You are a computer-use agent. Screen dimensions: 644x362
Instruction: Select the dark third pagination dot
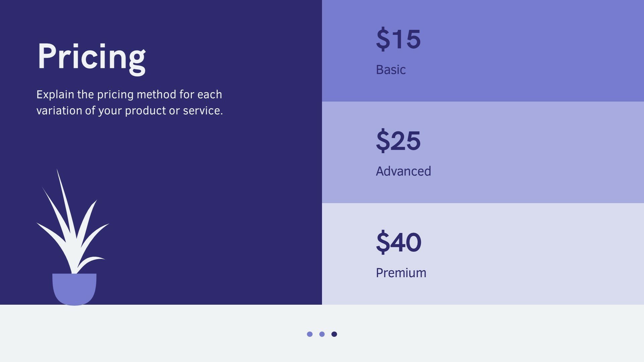[334, 334]
